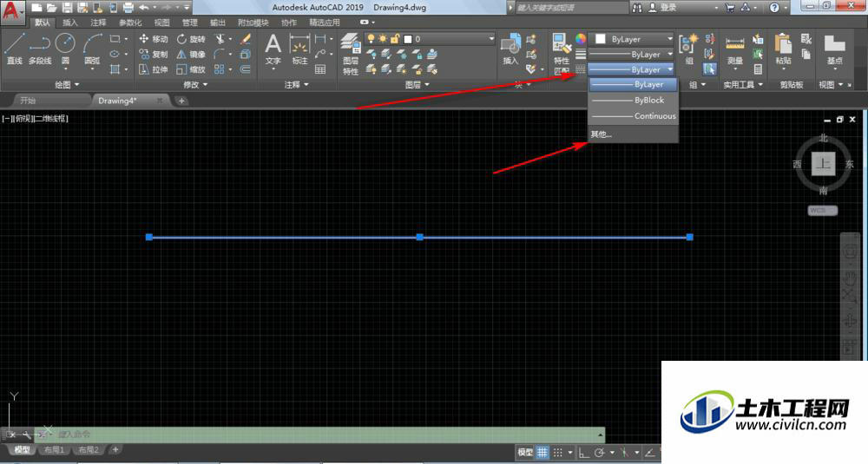The image size is (868, 464).
Task: Click the Help question mark icon
Action: pos(774,8)
